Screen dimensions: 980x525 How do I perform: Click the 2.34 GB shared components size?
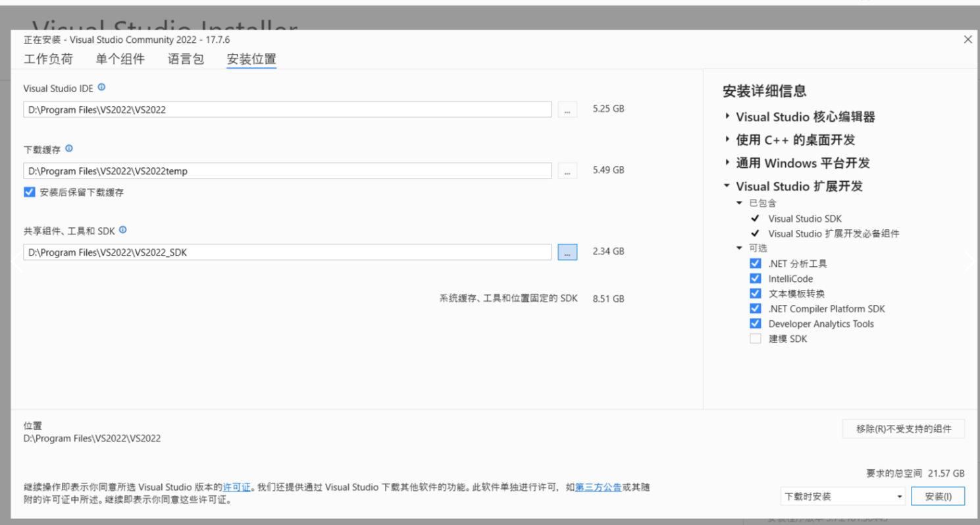point(608,251)
